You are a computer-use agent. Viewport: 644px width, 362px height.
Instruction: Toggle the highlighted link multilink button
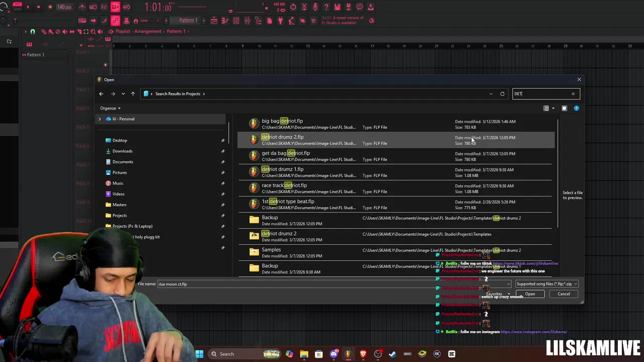tap(115, 21)
